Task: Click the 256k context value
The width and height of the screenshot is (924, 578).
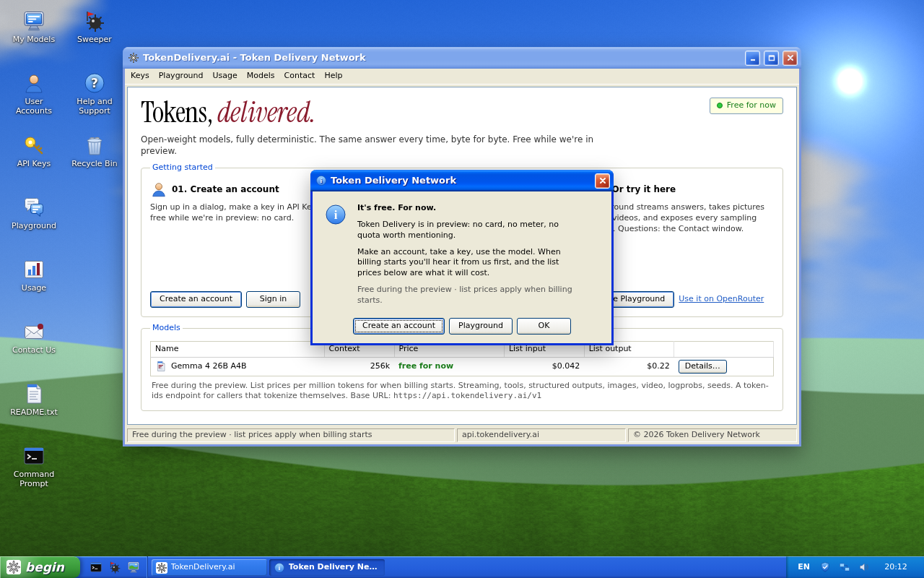Action: point(380,366)
